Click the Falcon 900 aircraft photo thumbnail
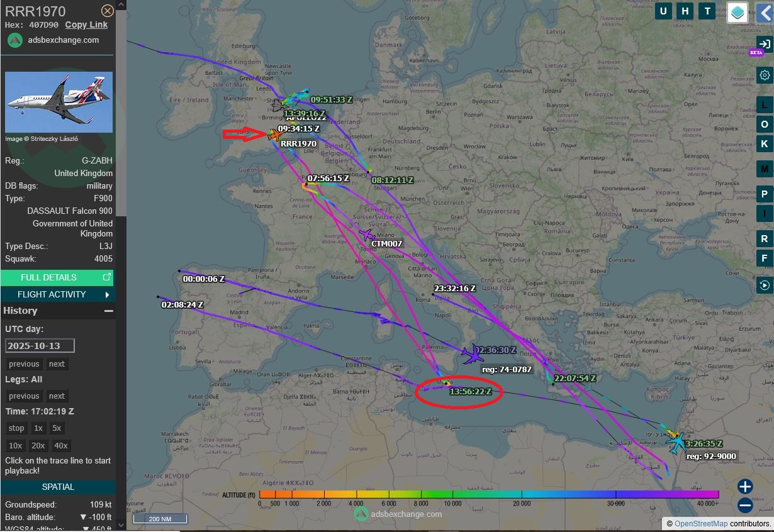 click(59, 102)
